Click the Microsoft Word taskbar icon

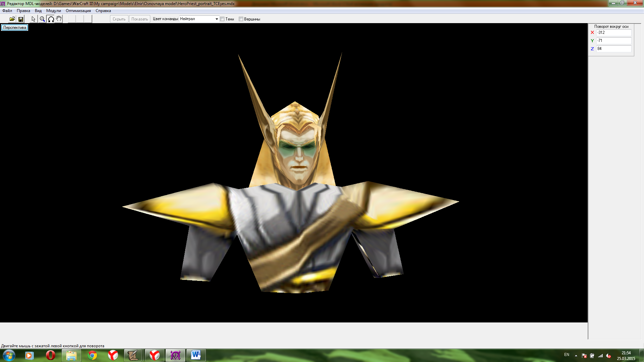pyautogui.click(x=196, y=355)
